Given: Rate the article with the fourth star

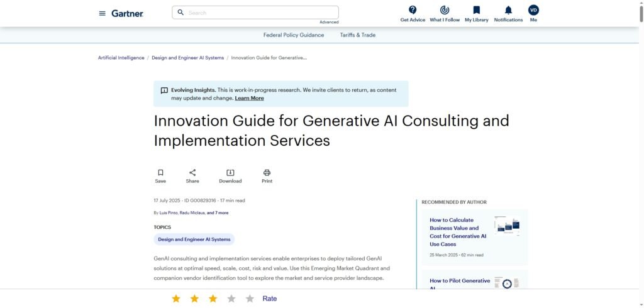Looking at the screenshot, I should click(231, 299).
